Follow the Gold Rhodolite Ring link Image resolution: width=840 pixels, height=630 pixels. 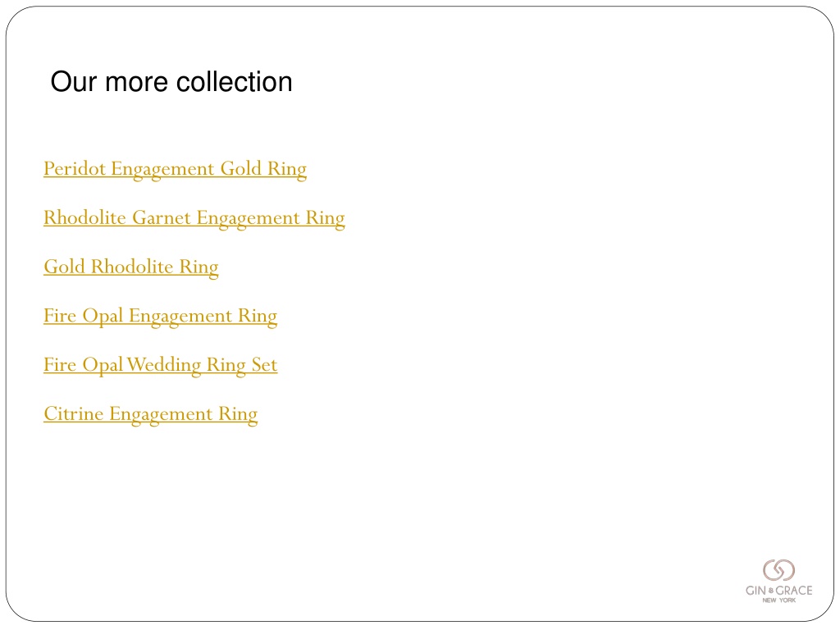[x=131, y=267]
